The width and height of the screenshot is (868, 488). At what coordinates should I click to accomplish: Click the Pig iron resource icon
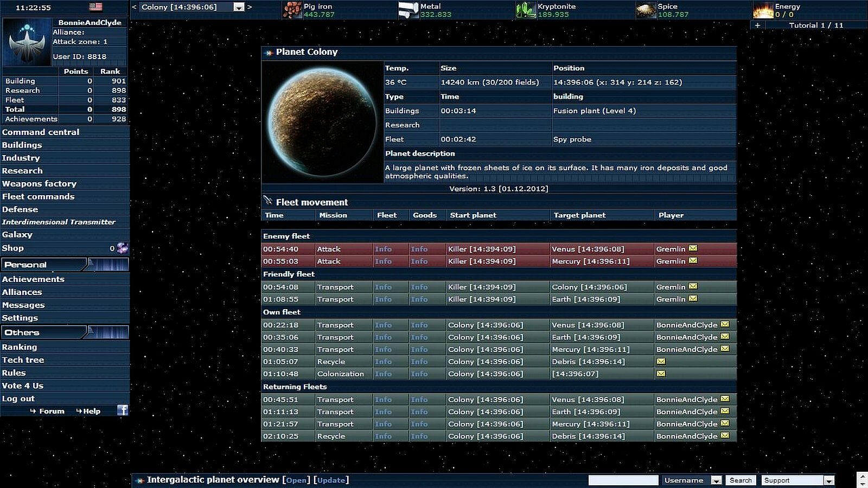click(x=292, y=10)
